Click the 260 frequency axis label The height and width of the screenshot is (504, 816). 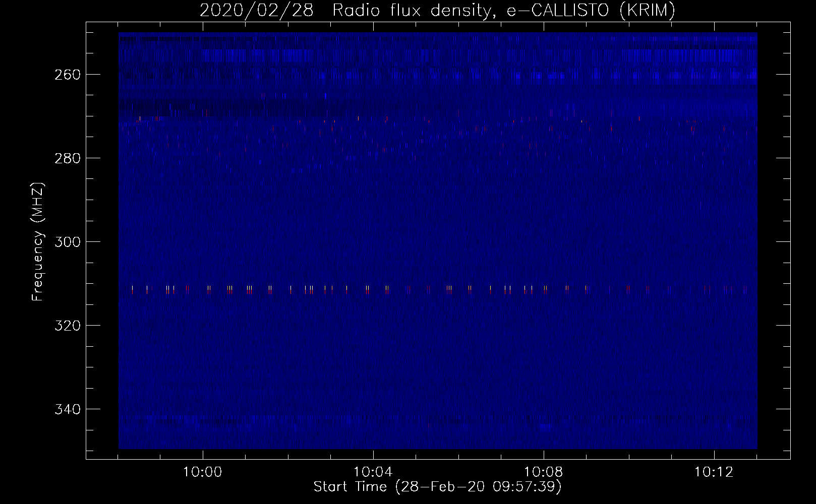(x=67, y=75)
